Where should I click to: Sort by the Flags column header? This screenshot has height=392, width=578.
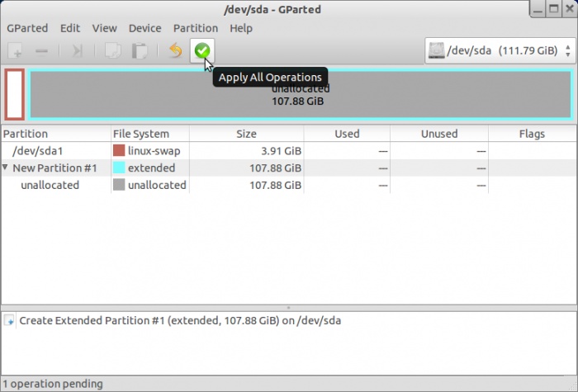[x=532, y=134]
